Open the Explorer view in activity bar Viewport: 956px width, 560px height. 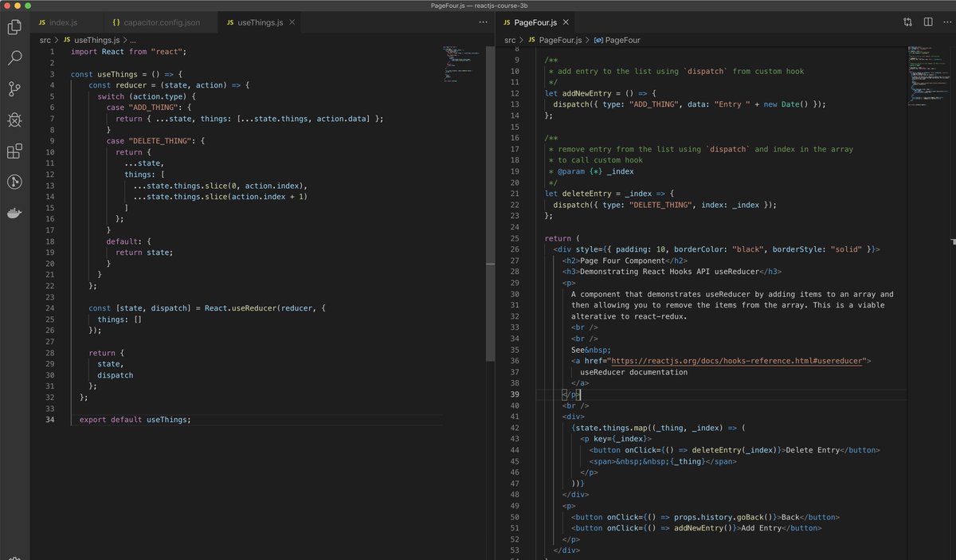[x=14, y=27]
